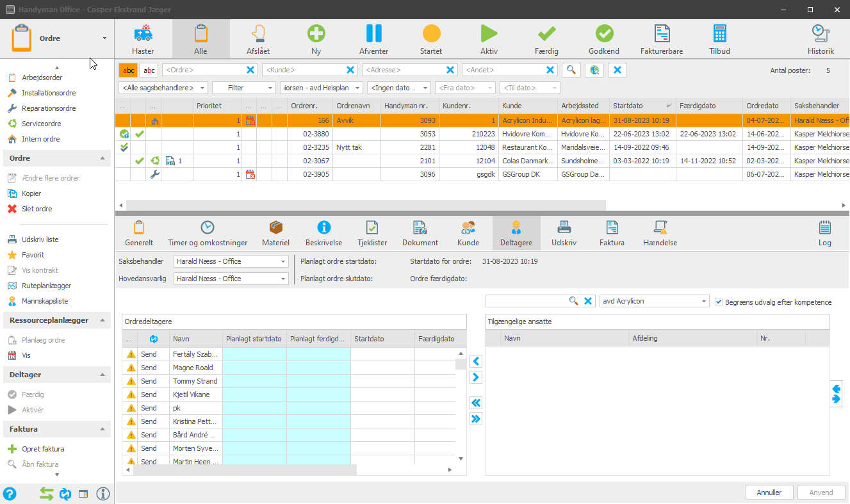Switch to the Udskriv tab
Viewport: 850px width, 504px height.
pos(564,233)
